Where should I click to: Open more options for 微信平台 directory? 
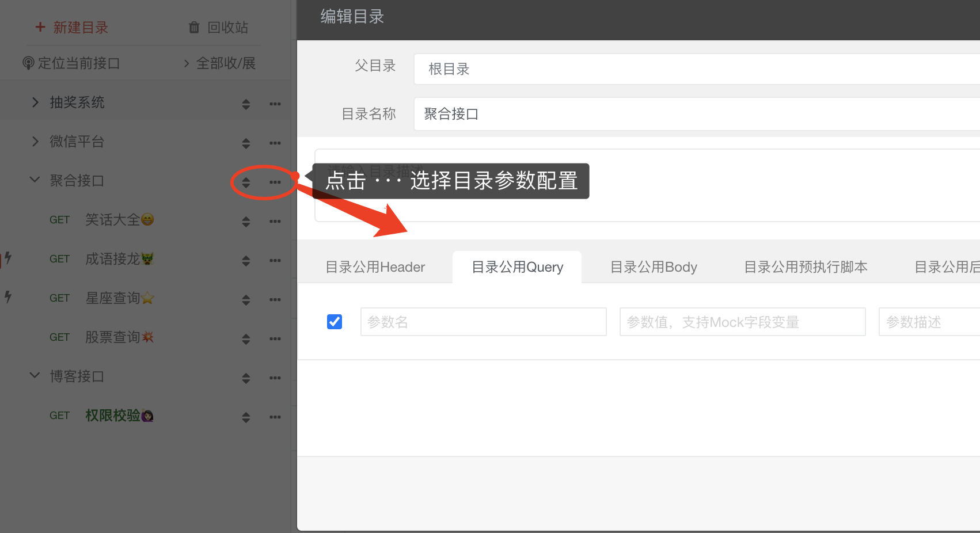click(275, 143)
